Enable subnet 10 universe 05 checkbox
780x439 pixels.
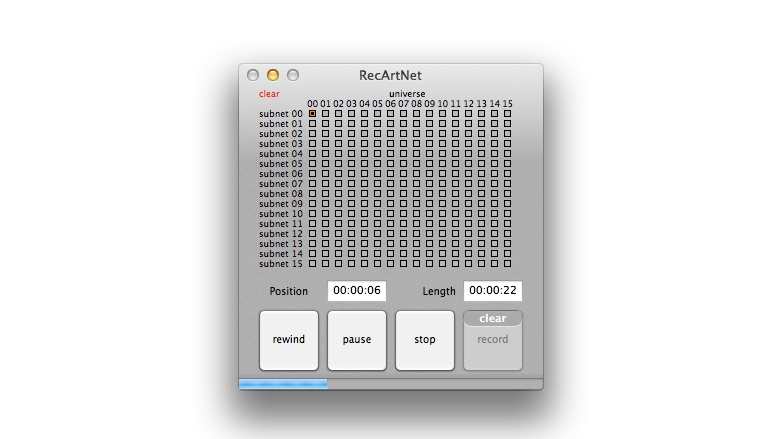[x=377, y=214]
